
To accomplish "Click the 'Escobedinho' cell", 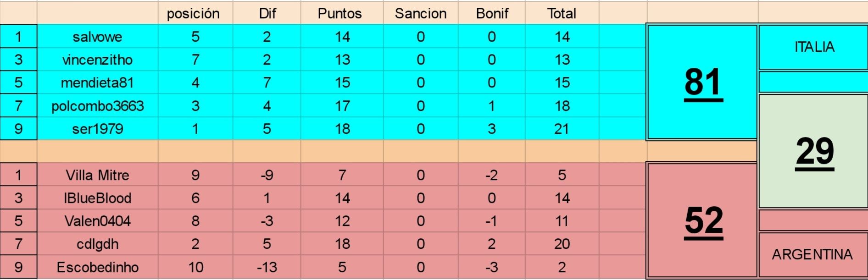I will pyautogui.click(x=98, y=267).
